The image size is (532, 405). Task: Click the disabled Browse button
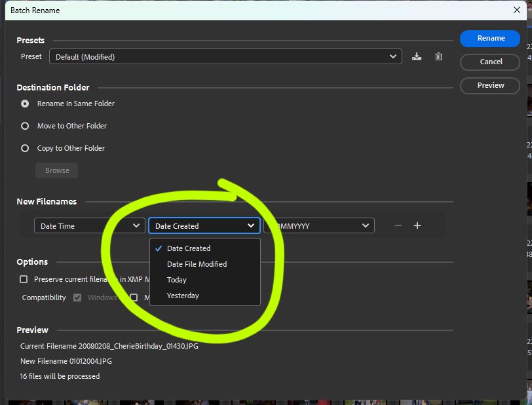point(56,170)
